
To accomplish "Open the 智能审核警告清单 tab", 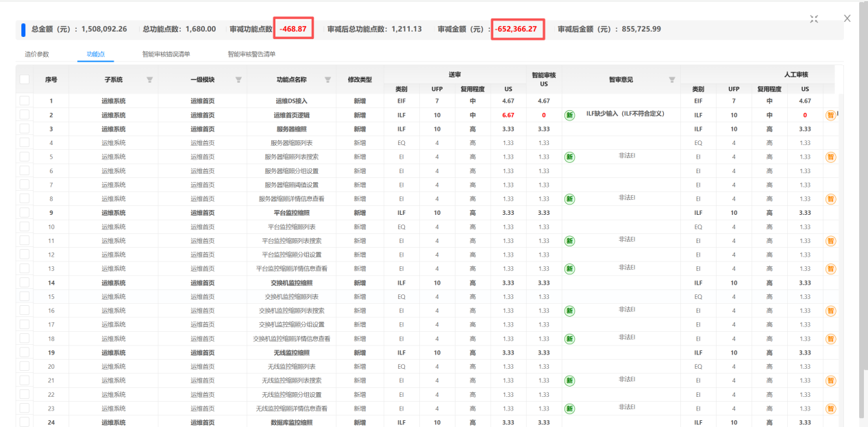I will click(251, 54).
